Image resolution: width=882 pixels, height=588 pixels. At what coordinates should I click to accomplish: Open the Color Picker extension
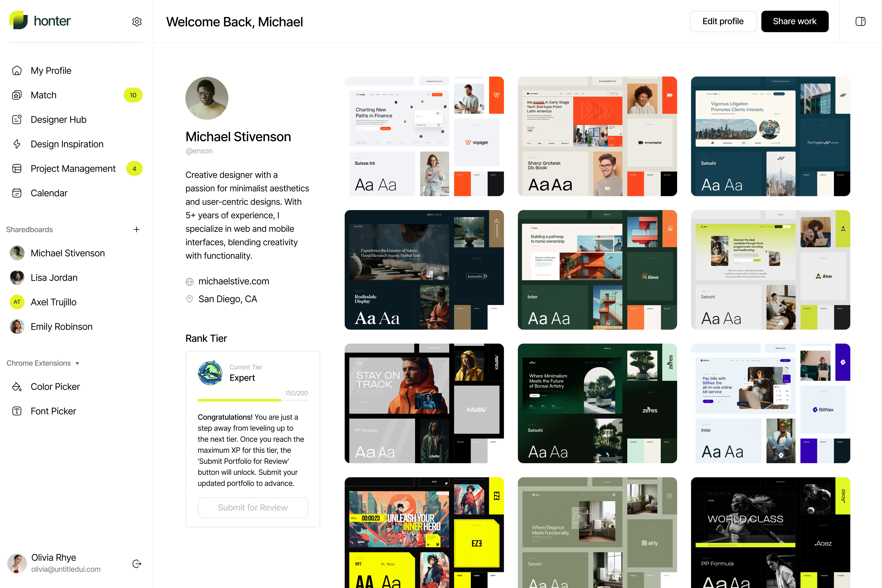point(55,387)
